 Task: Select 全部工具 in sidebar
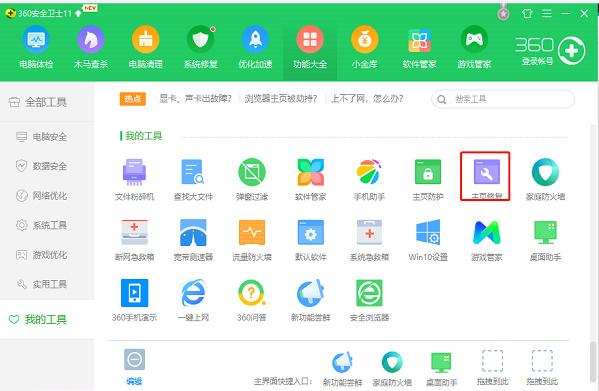point(38,102)
